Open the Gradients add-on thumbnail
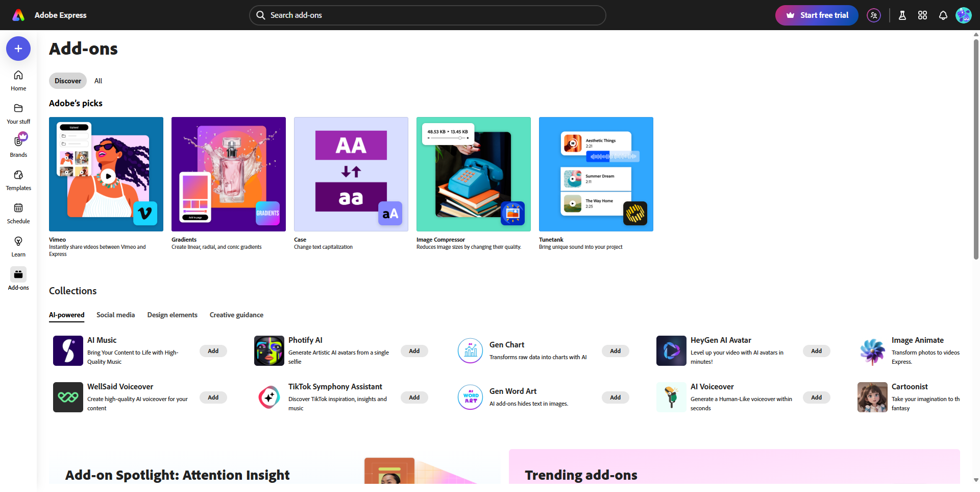The width and height of the screenshot is (980, 492). tap(229, 174)
